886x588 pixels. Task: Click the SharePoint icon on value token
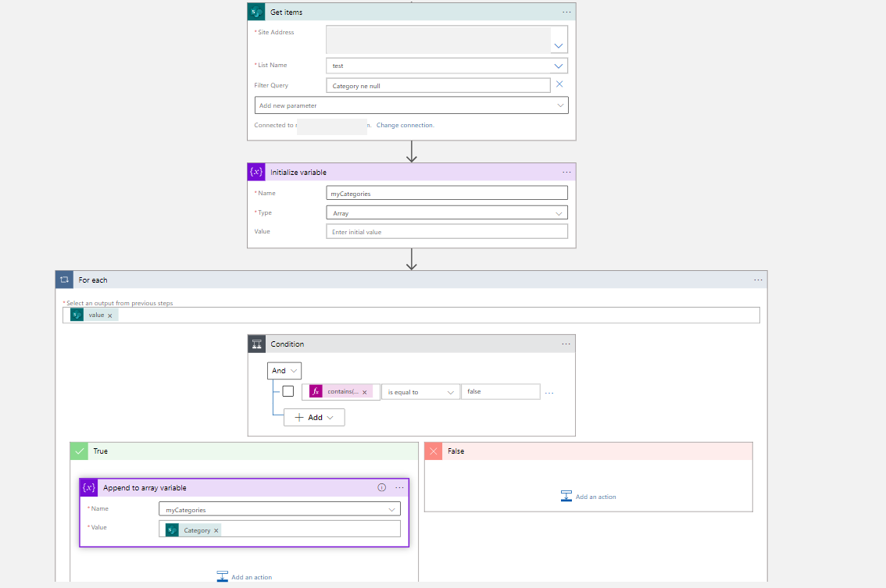tap(77, 315)
